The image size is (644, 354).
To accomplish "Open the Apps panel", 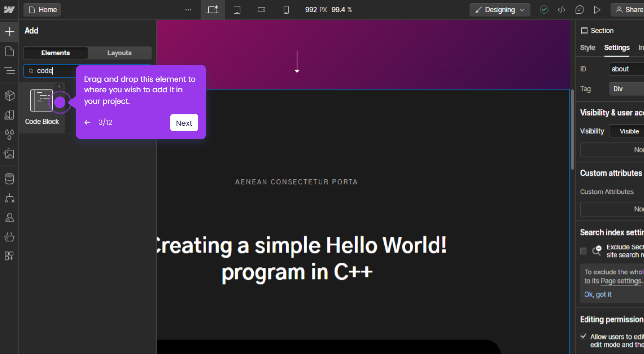I will (x=9, y=256).
